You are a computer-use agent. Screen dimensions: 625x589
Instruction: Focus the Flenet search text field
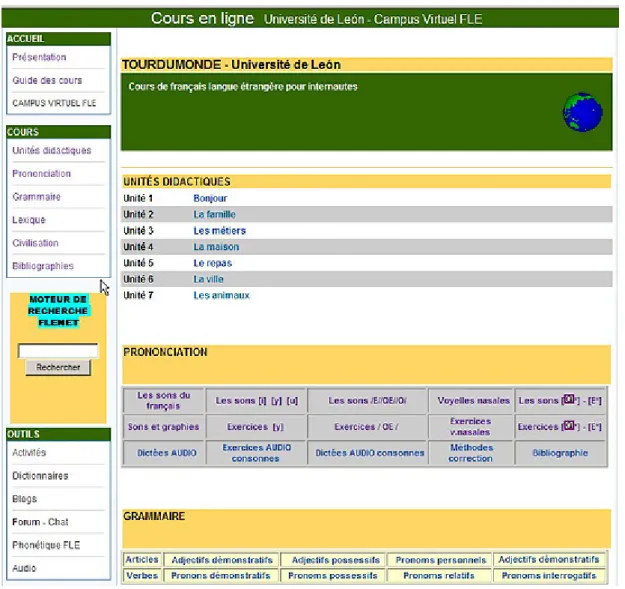[x=58, y=351]
